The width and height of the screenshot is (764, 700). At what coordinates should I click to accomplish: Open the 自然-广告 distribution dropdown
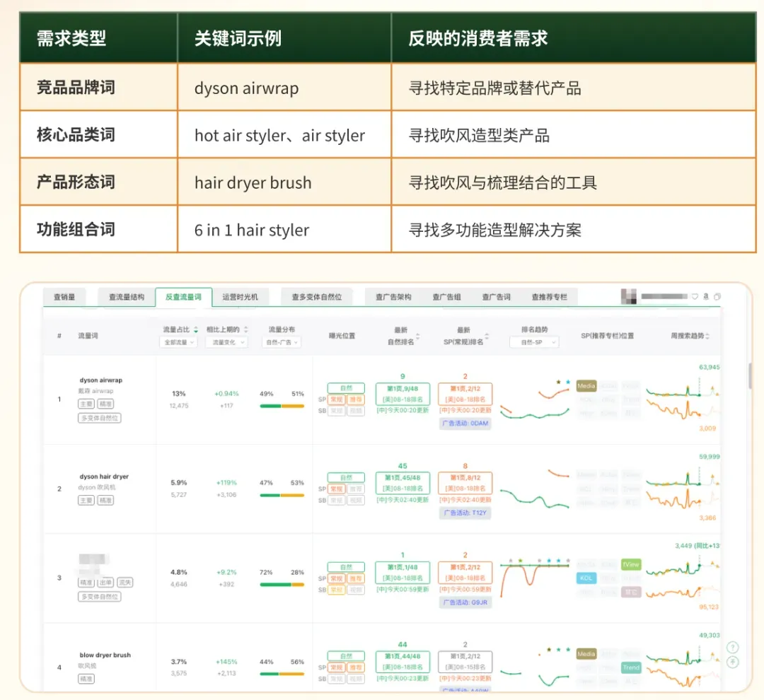pyautogui.click(x=282, y=342)
